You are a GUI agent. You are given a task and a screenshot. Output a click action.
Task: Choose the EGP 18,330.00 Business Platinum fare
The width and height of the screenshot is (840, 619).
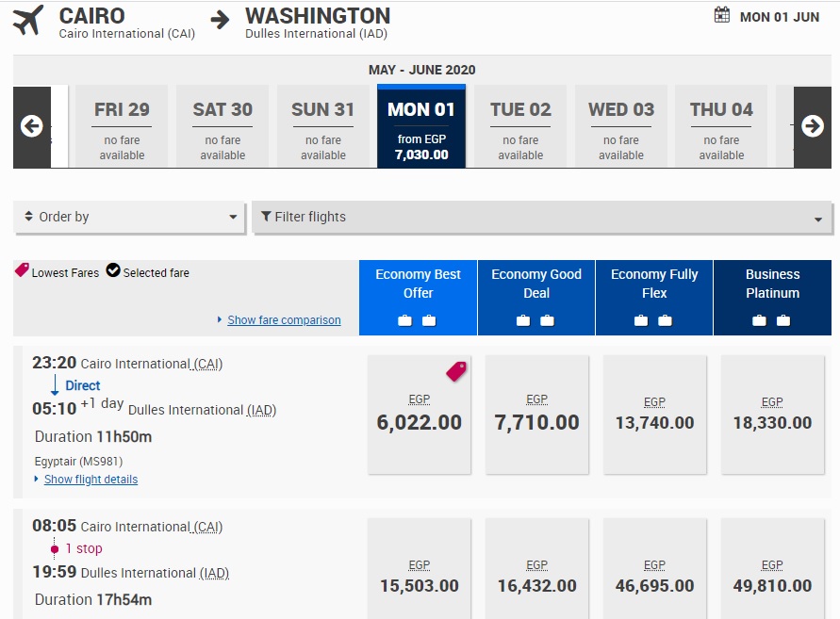click(x=772, y=415)
